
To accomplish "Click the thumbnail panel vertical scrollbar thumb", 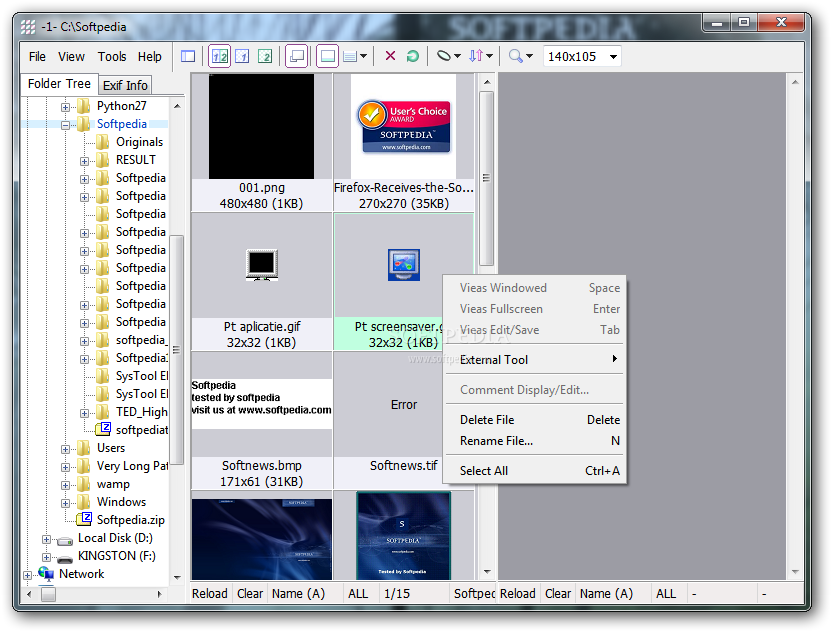I will pos(486,178).
